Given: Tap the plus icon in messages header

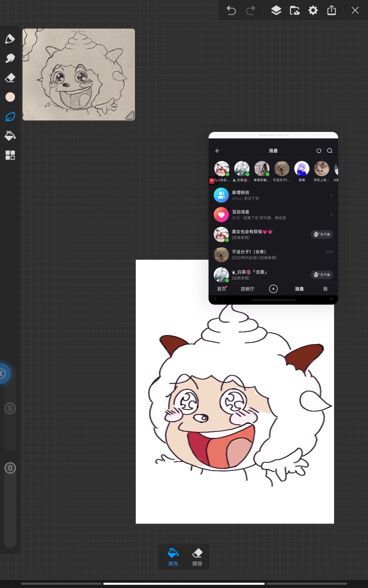Looking at the screenshot, I should (x=217, y=151).
